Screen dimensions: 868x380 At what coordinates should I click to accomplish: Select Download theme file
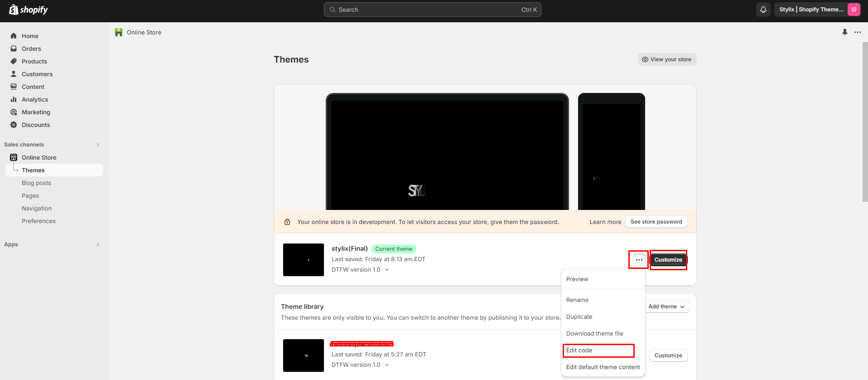click(603, 334)
